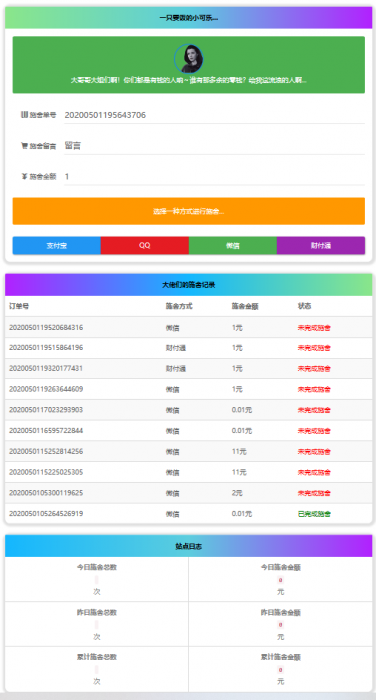The height and width of the screenshot is (700, 376).
Task: Select order number 2020050119320177431
Action: (x=46, y=369)
